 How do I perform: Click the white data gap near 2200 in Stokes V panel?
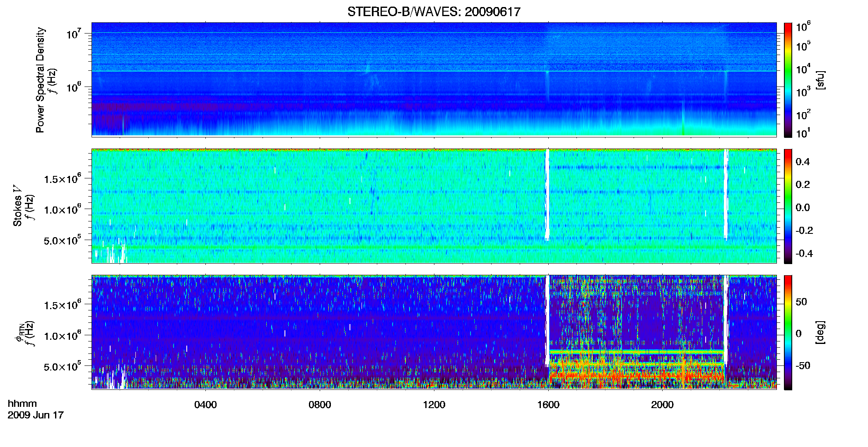tap(726, 194)
